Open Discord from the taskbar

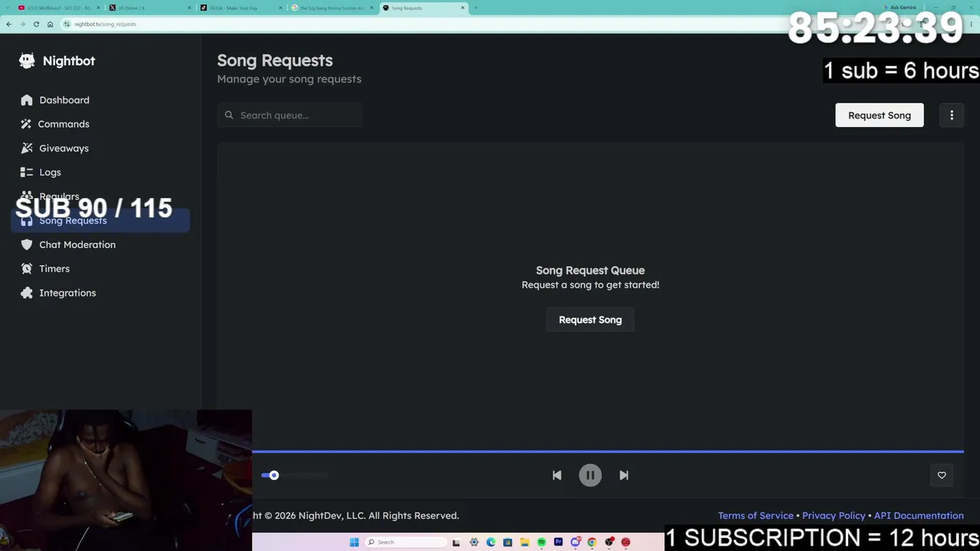click(x=575, y=543)
